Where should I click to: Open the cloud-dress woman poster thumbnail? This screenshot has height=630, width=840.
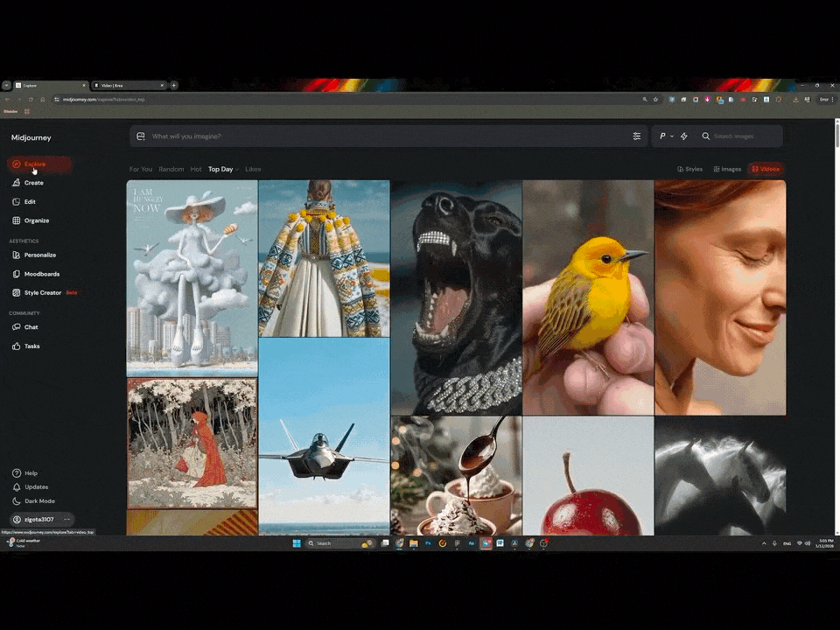[x=192, y=278]
